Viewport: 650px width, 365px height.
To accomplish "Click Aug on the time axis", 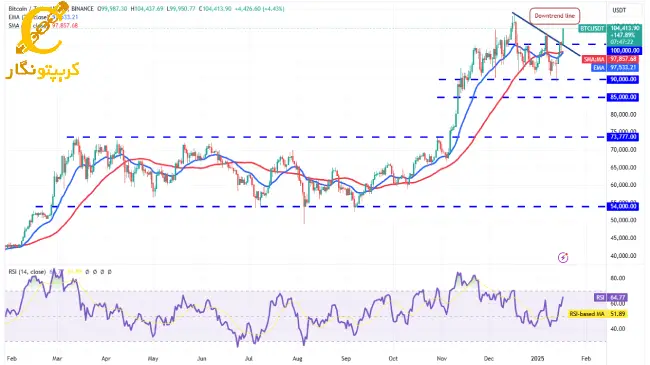I will 297,358.
